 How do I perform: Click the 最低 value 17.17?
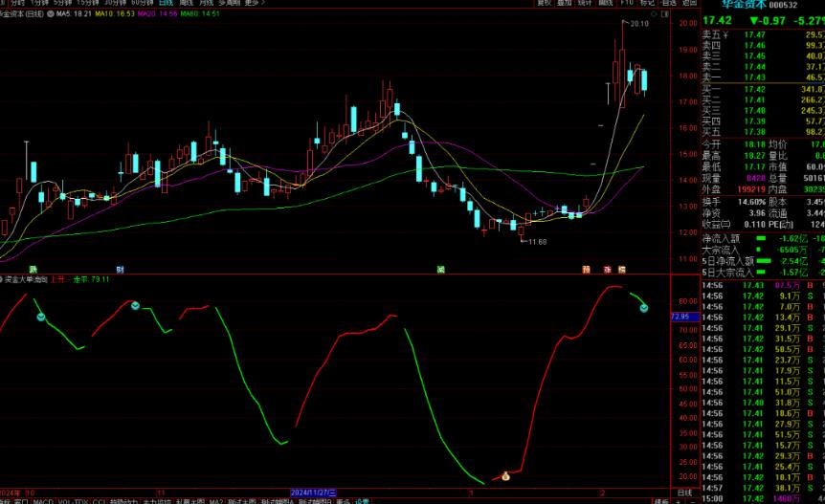pyautogui.click(x=754, y=166)
